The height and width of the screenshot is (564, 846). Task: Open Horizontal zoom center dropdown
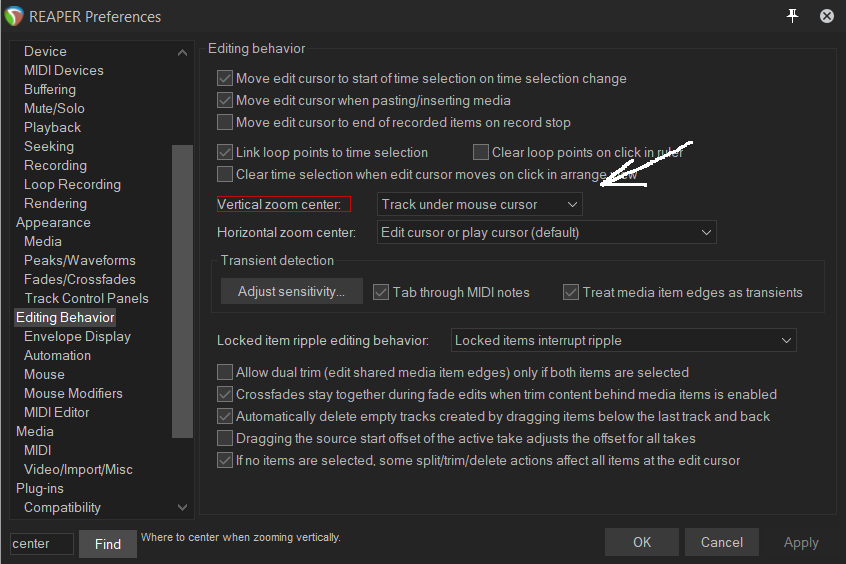[x=547, y=233]
